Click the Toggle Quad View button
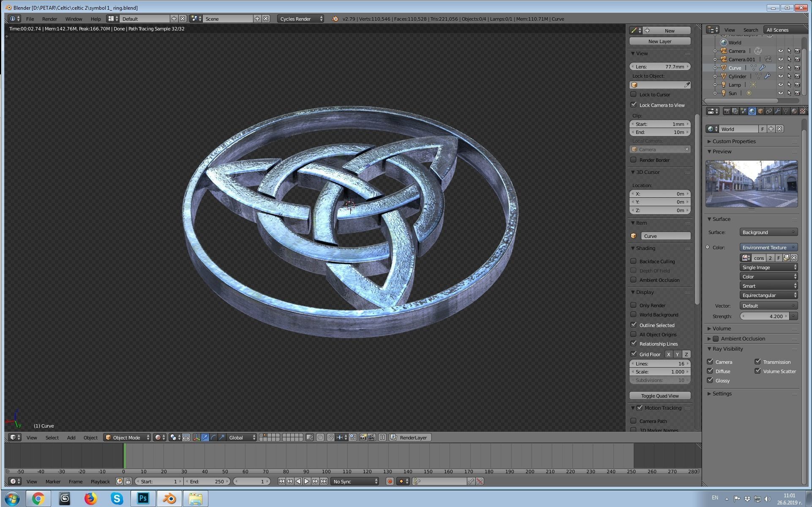 point(660,395)
